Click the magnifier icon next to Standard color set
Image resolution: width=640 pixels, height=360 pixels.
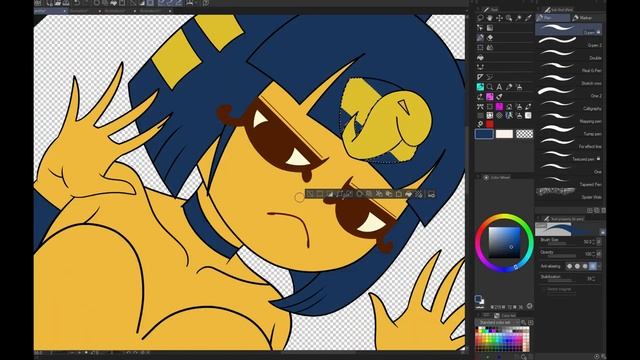[x=524, y=322]
